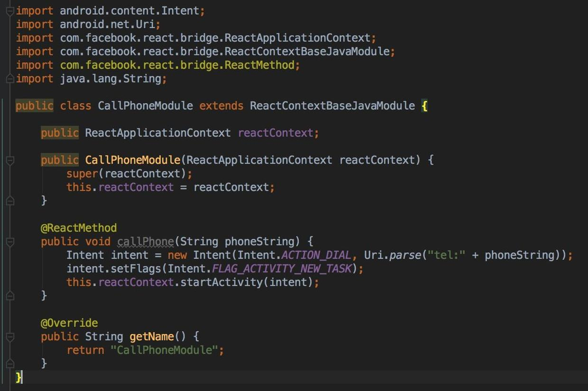Collapse the getName method fold marker
This screenshot has height=391, width=588.
tap(10, 337)
